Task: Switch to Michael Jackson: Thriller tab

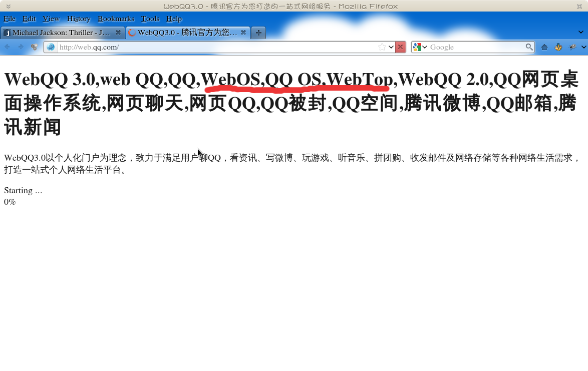Action: [x=62, y=33]
